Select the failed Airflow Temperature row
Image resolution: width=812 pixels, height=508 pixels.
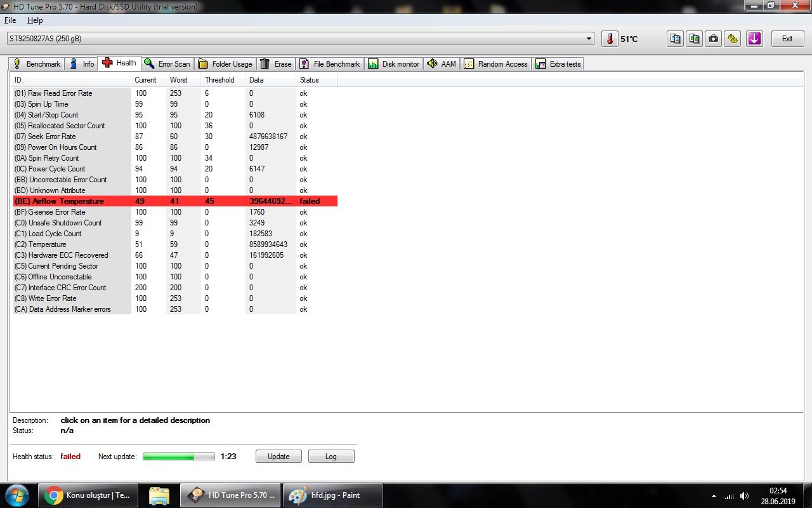click(175, 201)
